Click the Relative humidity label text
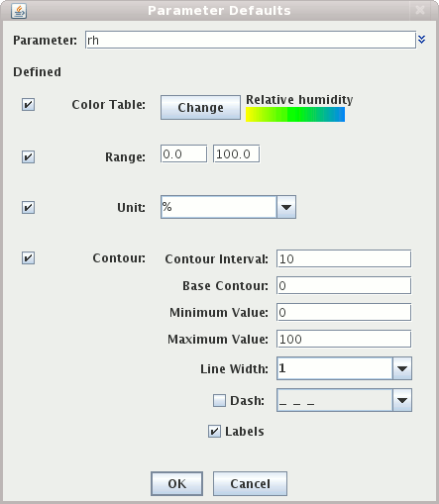The width and height of the screenshot is (439, 504). (x=299, y=100)
